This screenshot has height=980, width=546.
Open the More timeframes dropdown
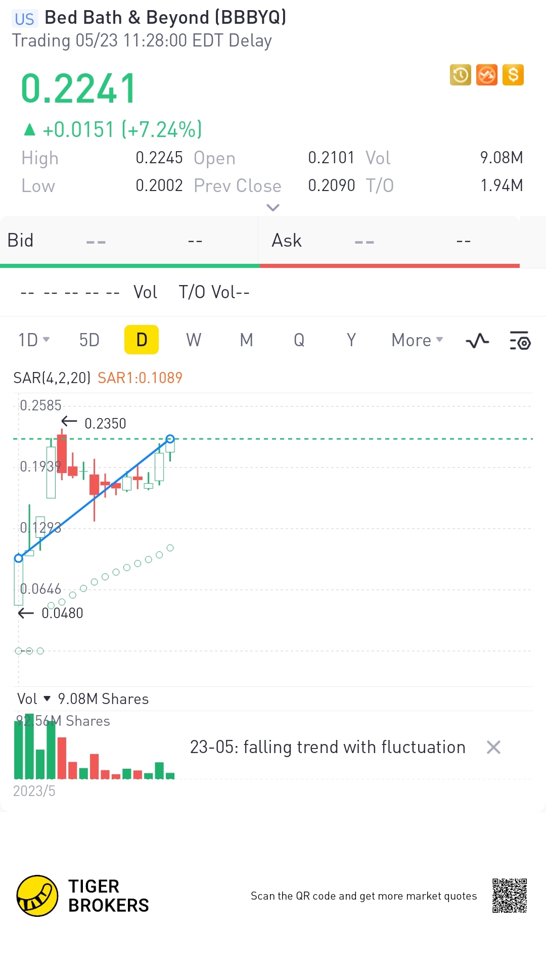pos(417,340)
